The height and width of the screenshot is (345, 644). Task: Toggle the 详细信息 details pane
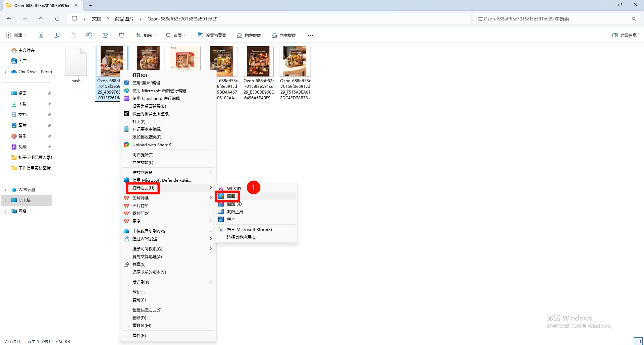pyautogui.click(x=624, y=35)
